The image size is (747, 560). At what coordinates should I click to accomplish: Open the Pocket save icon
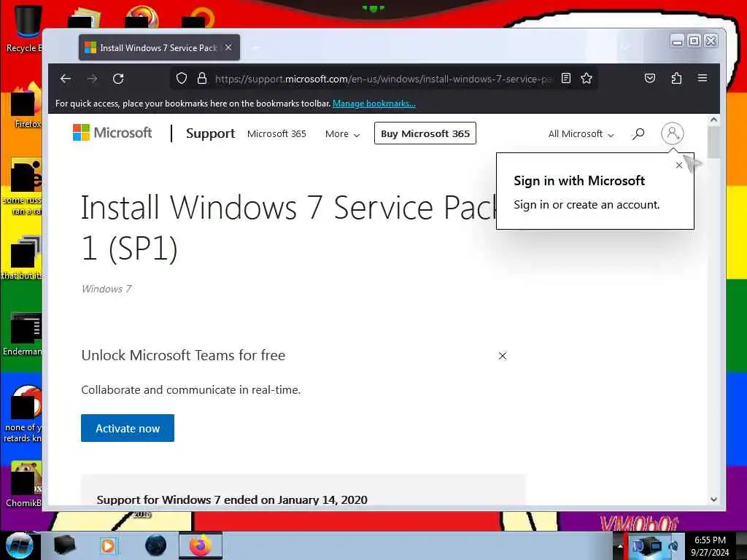coord(650,79)
